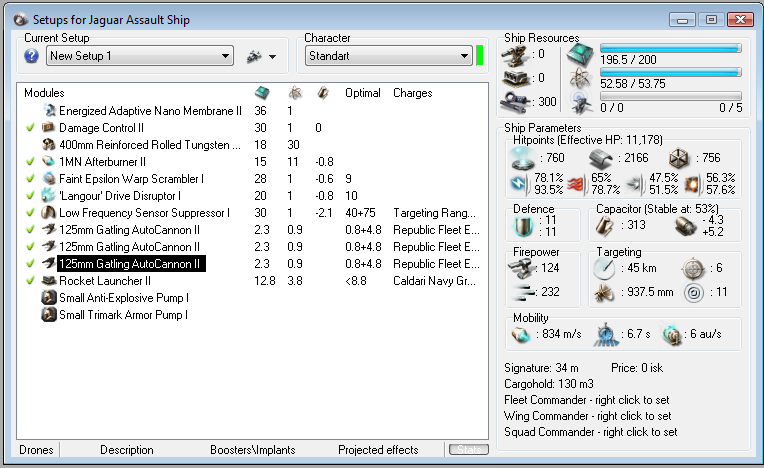Image resolution: width=764 pixels, height=468 pixels.
Task: Click the turret hardpoints icon
Action: coord(515,55)
